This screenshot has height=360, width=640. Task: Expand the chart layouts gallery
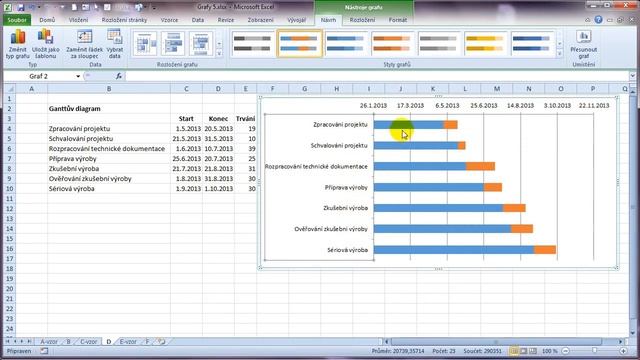(219, 53)
